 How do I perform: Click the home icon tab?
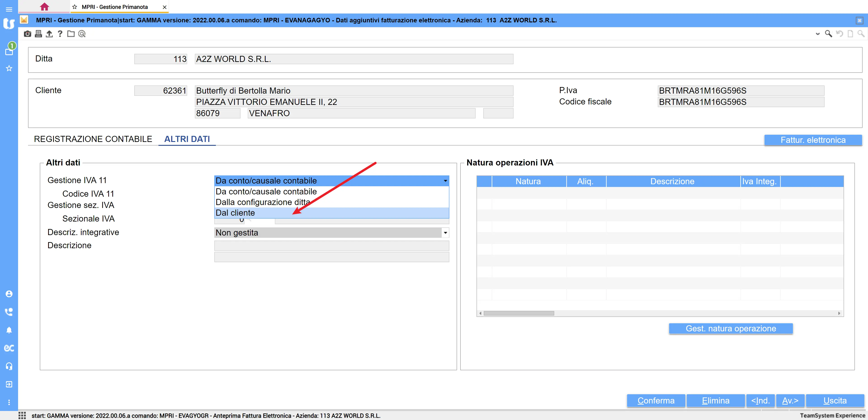click(44, 7)
